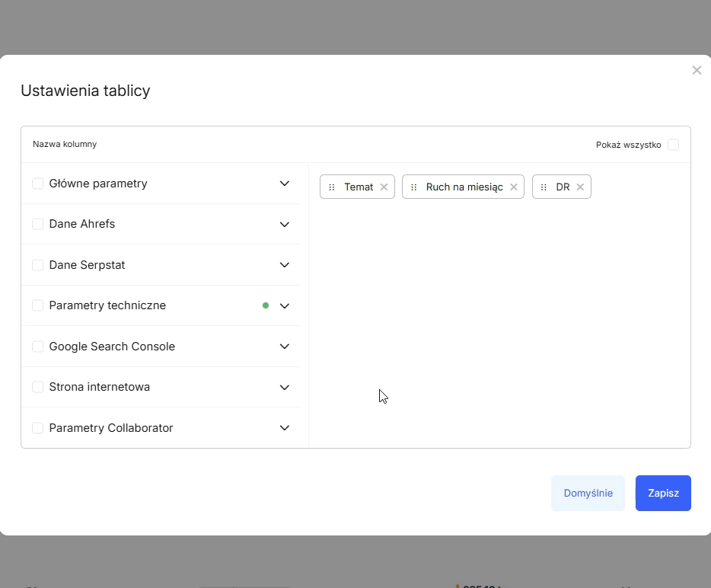
Task: Check the "Główne parametry" checkbox
Action: 37,183
